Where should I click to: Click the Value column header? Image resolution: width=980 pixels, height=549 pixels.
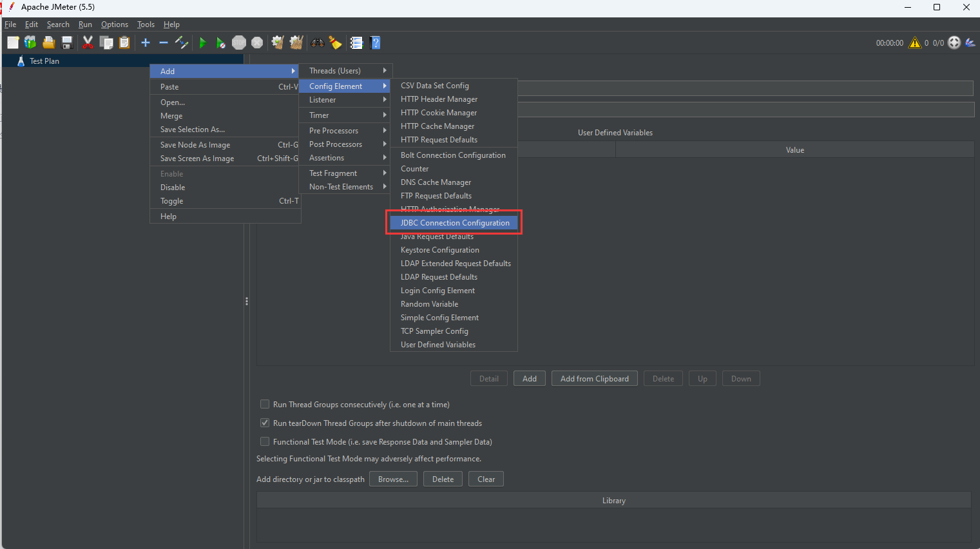click(795, 150)
